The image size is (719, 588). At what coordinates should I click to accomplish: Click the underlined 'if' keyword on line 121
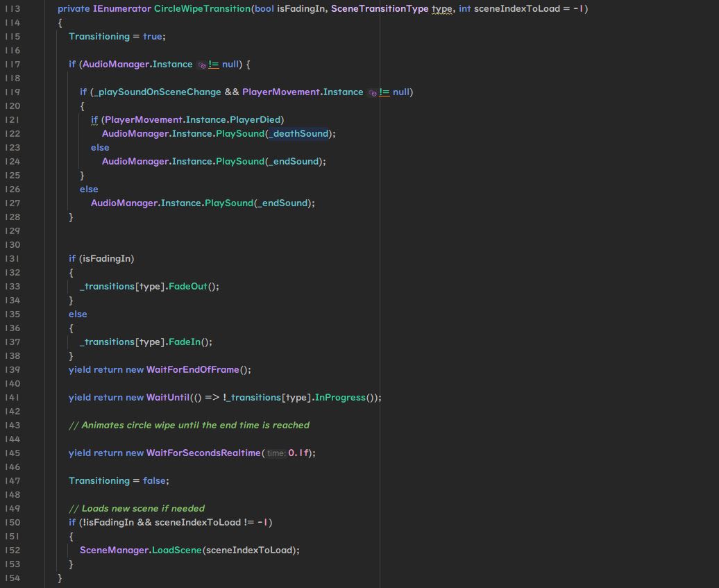(94, 120)
